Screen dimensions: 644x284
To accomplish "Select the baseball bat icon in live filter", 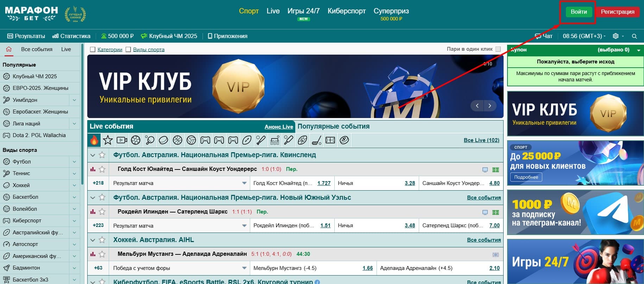I will [x=261, y=140].
